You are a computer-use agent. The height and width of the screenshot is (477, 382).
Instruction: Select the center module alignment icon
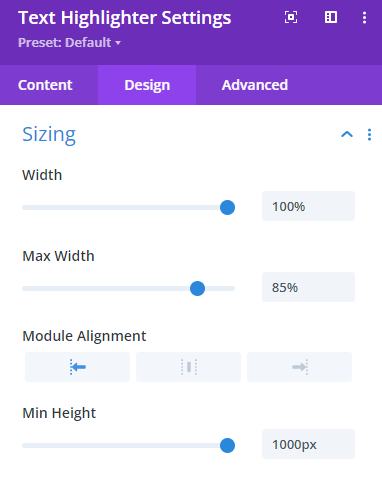[188, 367]
